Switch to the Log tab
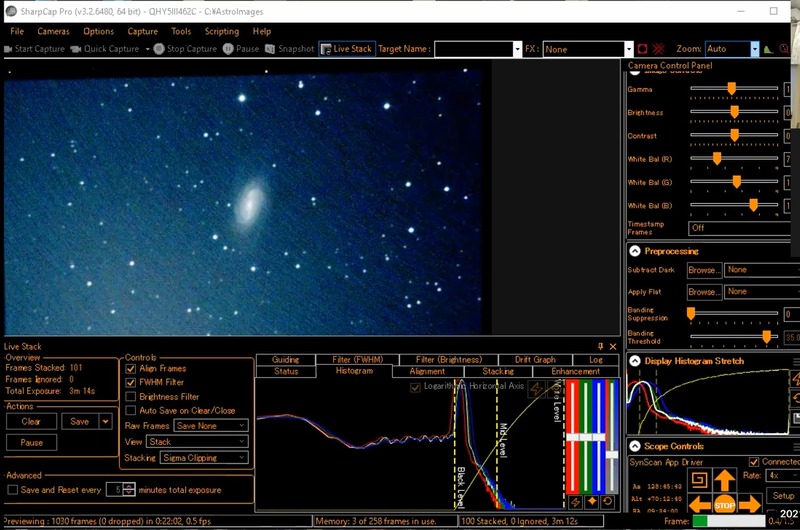800x530 pixels. tap(595, 360)
